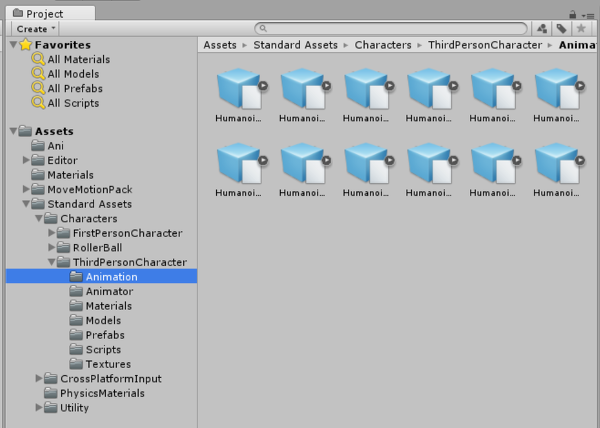600x428 pixels.
Task: Click the Animator folder icon
Action: [76, 291]
